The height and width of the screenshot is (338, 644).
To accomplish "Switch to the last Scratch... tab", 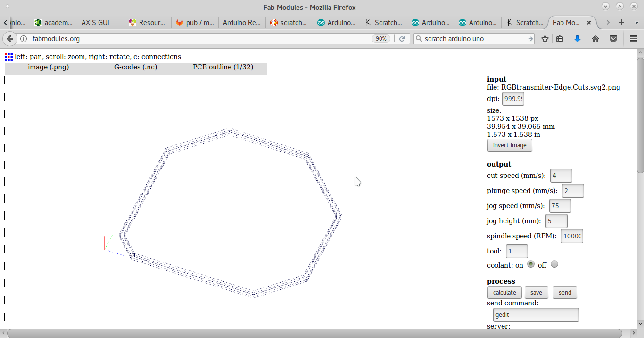I will [525, 22].
